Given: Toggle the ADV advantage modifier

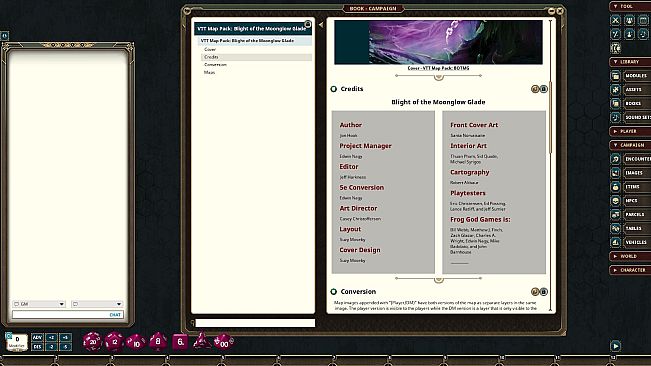Looking at the screenshot, I should (37, 337).
